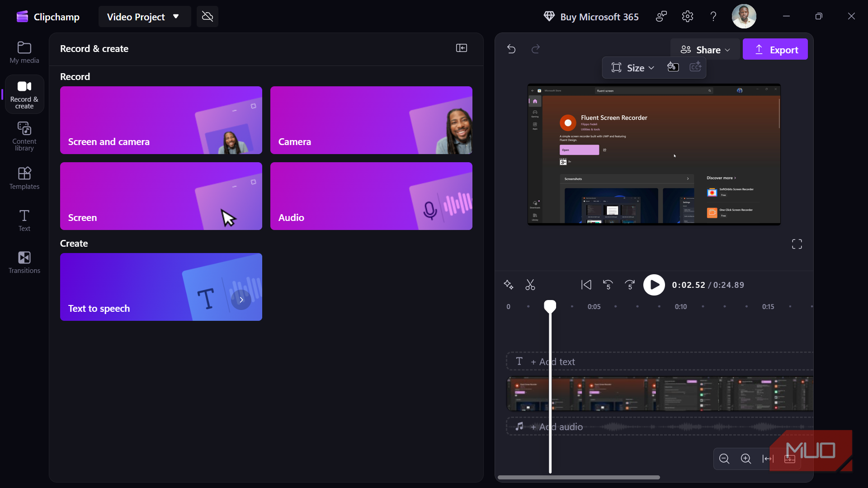Start an Audio recording
868x488 pixels.
tap(371, 196)
